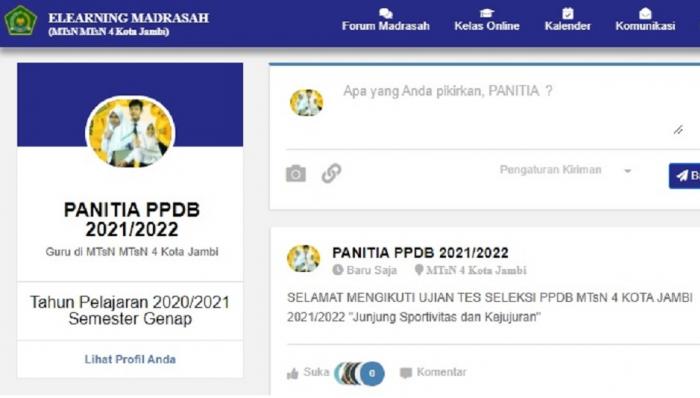Open Forum Madrasah menu
700x398 pixels.
386,21
